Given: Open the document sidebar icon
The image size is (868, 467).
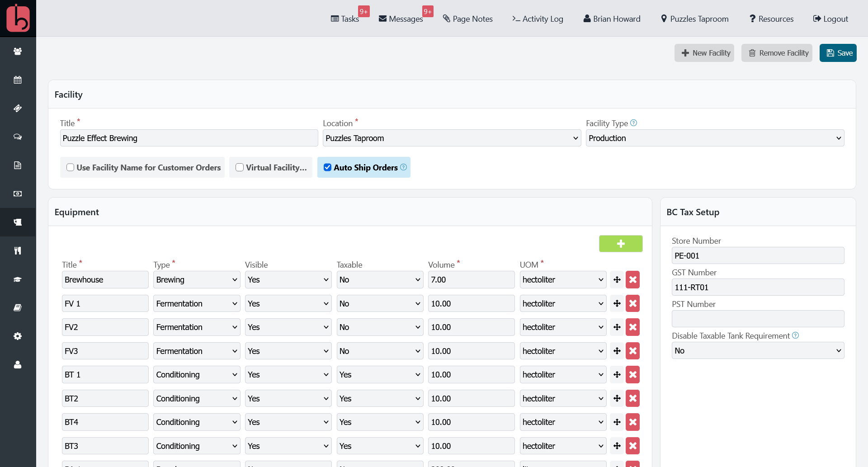Looking at the screenshot, I should pos(18,165).
